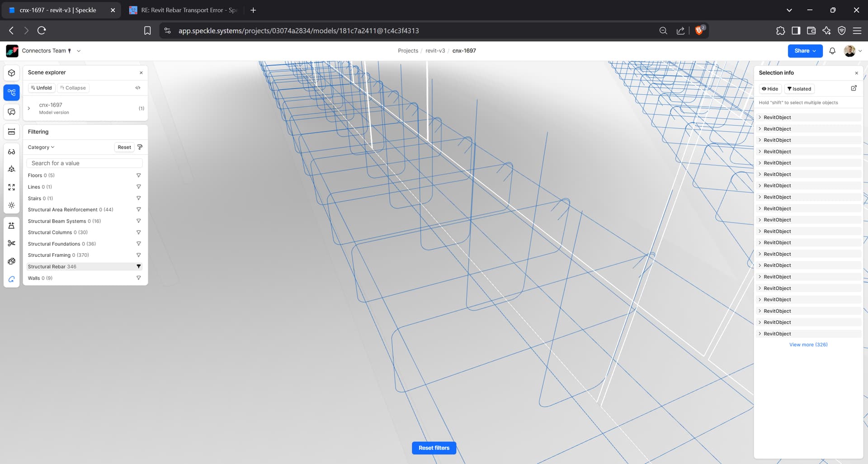The height and width of the screenshot is (464, 868).
Task: Open the user avatar menu
Action: pos(853,51)
